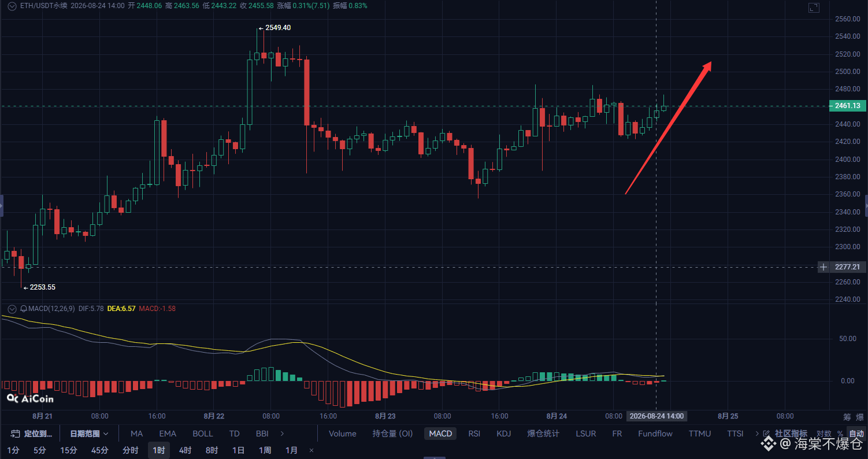Screen dimensions: 868x459
Task: Open the 爆 liquidation panel icon
Action: [x=860, y=417]
